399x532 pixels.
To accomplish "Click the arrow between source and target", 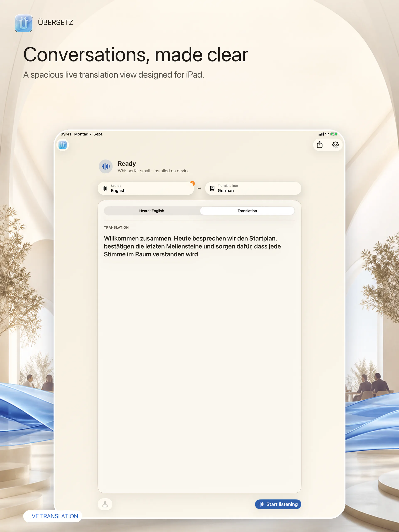I will 199,188.
